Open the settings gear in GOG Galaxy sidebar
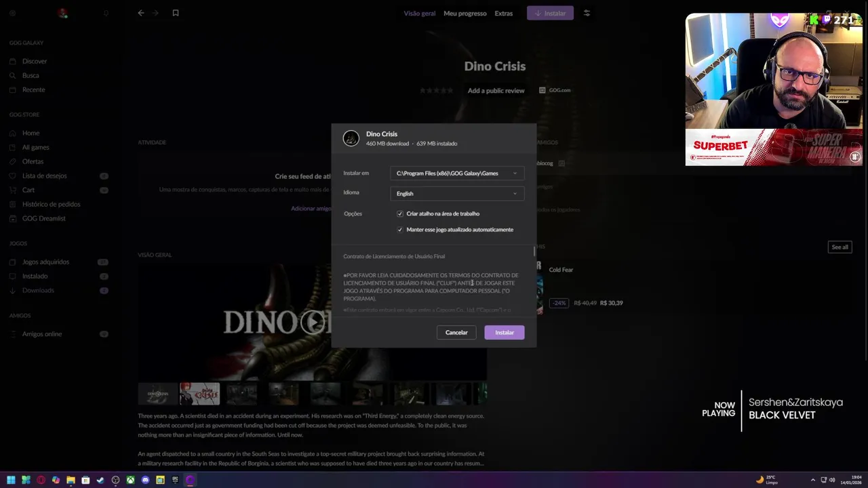Viewport: 868px width, 488px height. (x=12, y=13)
